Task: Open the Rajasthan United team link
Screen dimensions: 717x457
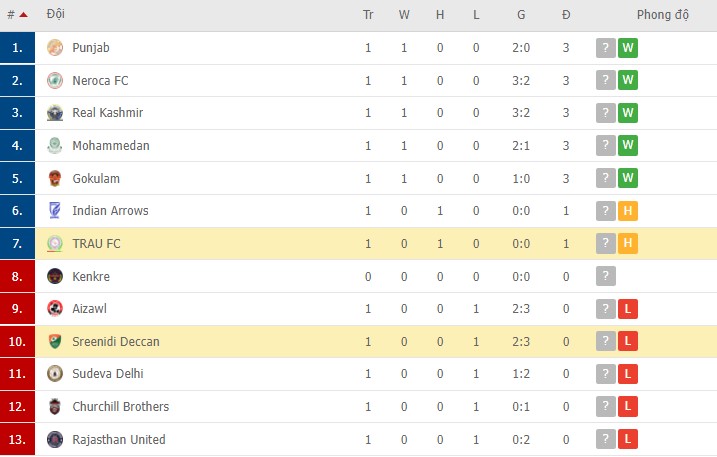Action: tap(119, 440)
